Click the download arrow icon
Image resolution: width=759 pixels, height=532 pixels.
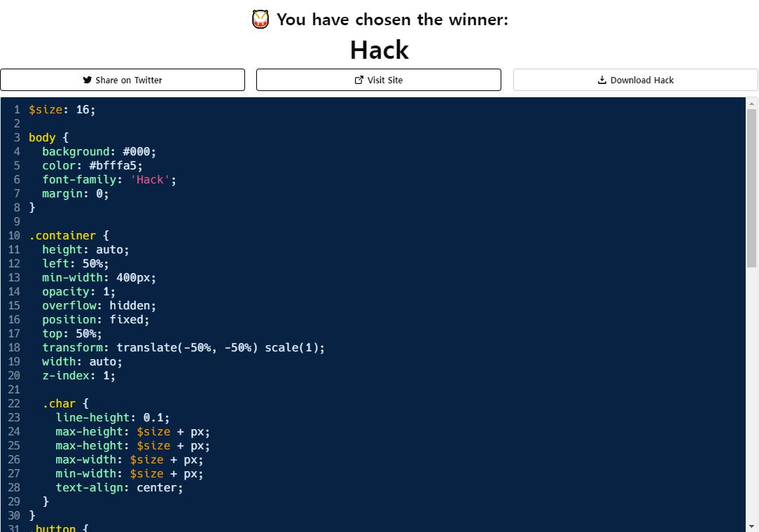tap(601, 80)
